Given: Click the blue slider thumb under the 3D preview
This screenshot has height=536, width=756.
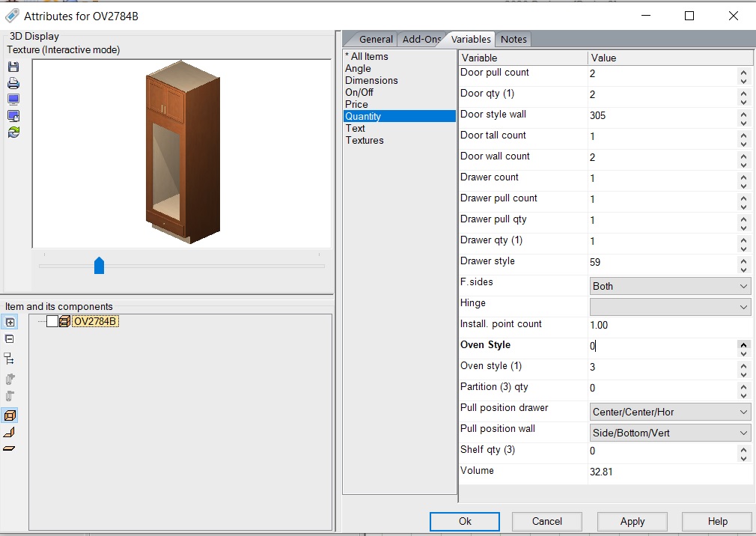Looking at the screenshot, I should pyautogui.click(x=99, y=266).
